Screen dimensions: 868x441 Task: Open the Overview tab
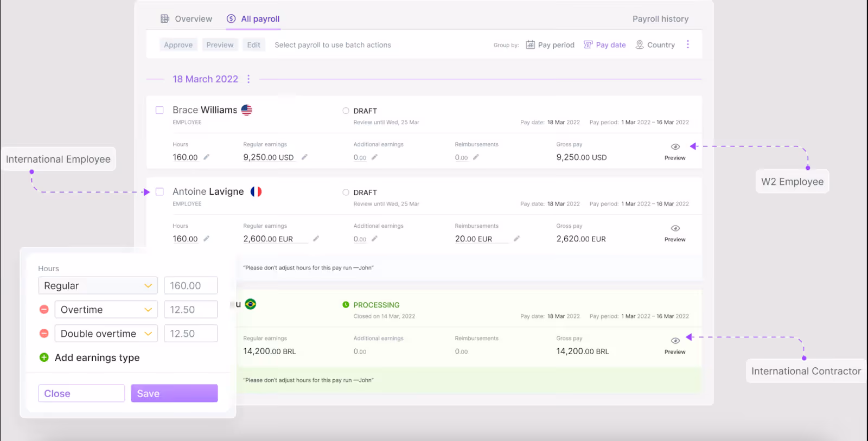(x=186, y=19)
